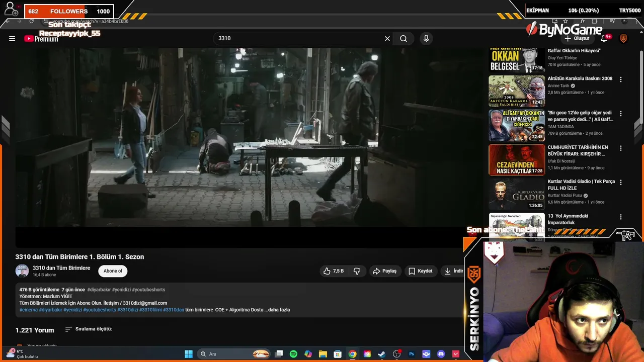Open Cezaevinden Nasıl Kaçtılar thumbnail 17:28

coord(517,160)
